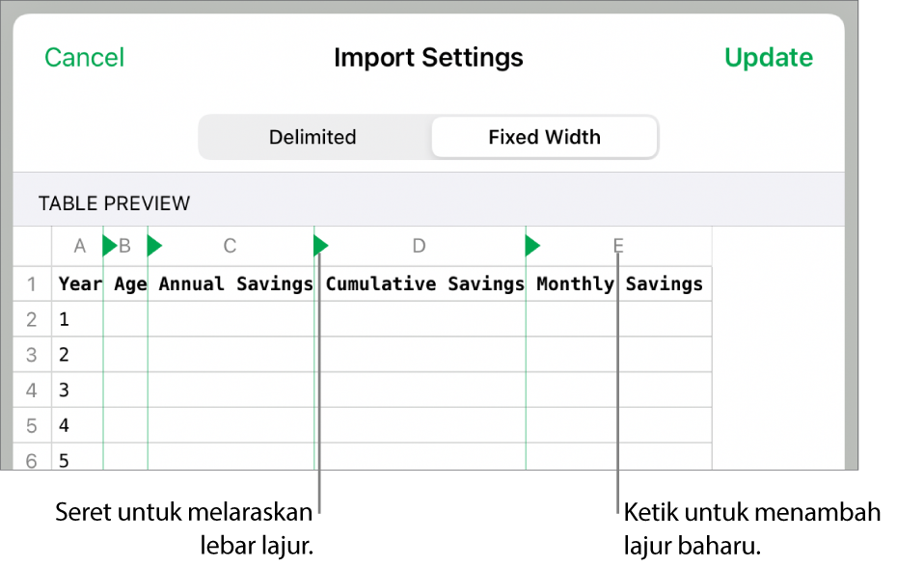Screen dimensions: 924x567
Task: Switch to Fixed Width import mode
Action: coord(543,137)
